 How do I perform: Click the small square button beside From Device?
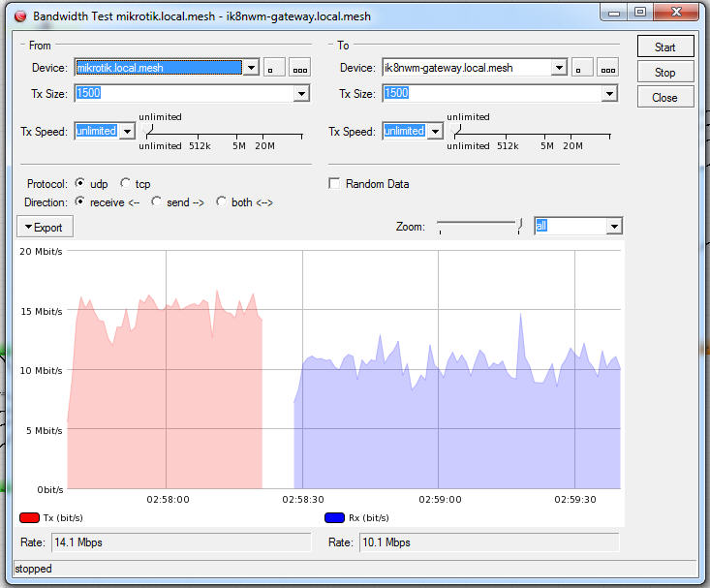(x=274, y=68)
